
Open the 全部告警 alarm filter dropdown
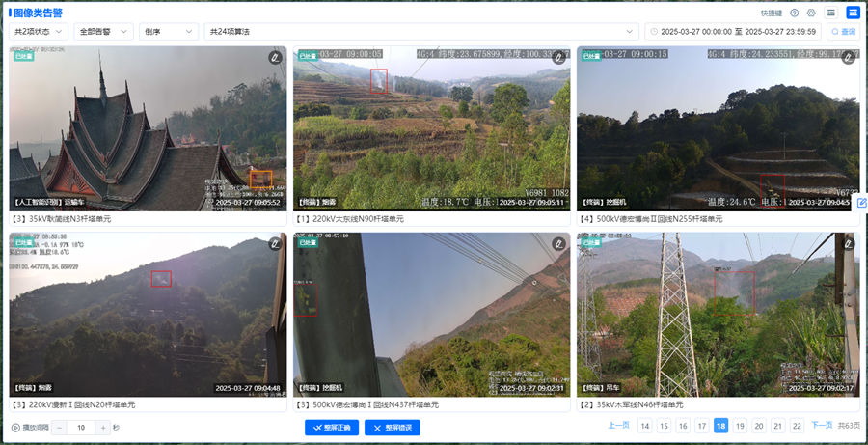click(103, 32)
